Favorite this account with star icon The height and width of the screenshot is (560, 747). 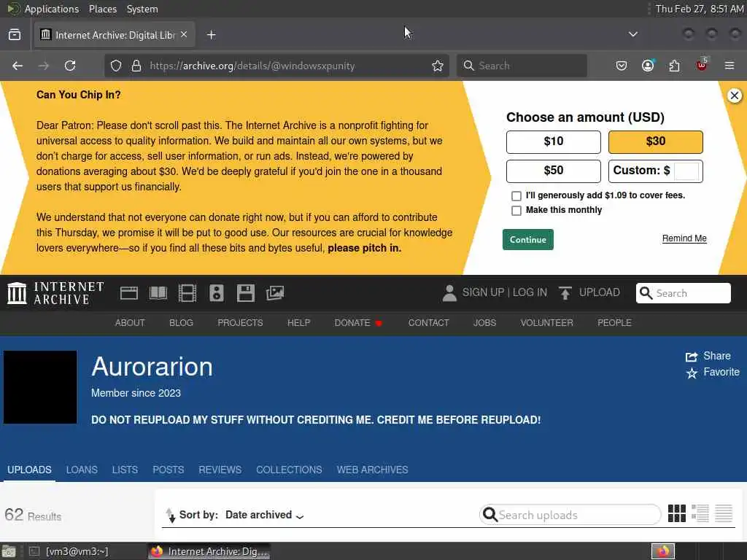click(x=713, y=373)
